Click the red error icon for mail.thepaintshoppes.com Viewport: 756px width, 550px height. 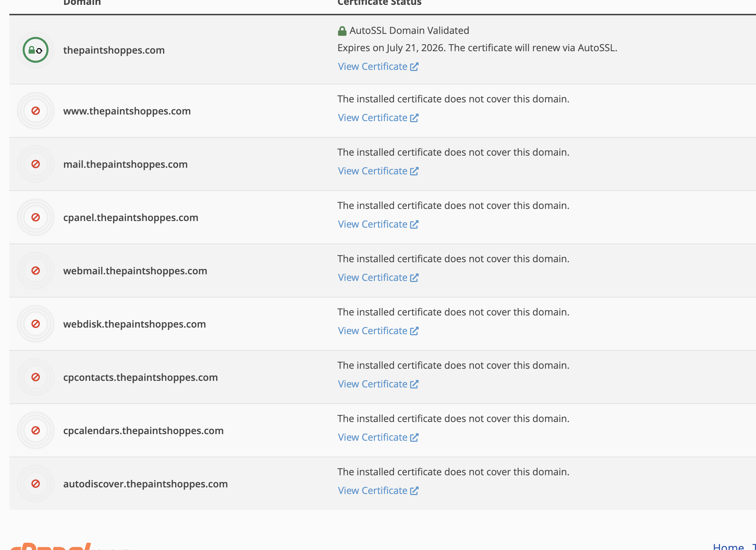[36, 164]
